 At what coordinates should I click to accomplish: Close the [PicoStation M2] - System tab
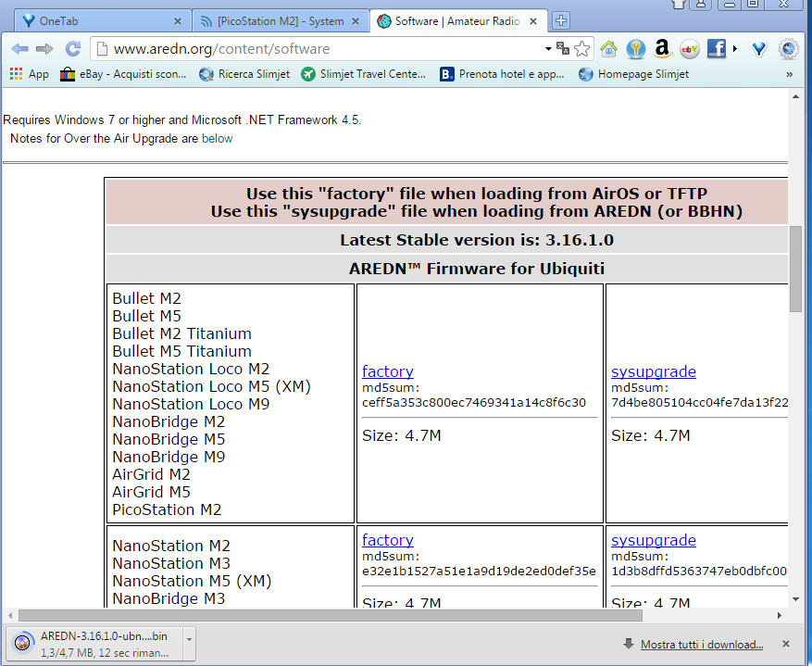point(356,21)
